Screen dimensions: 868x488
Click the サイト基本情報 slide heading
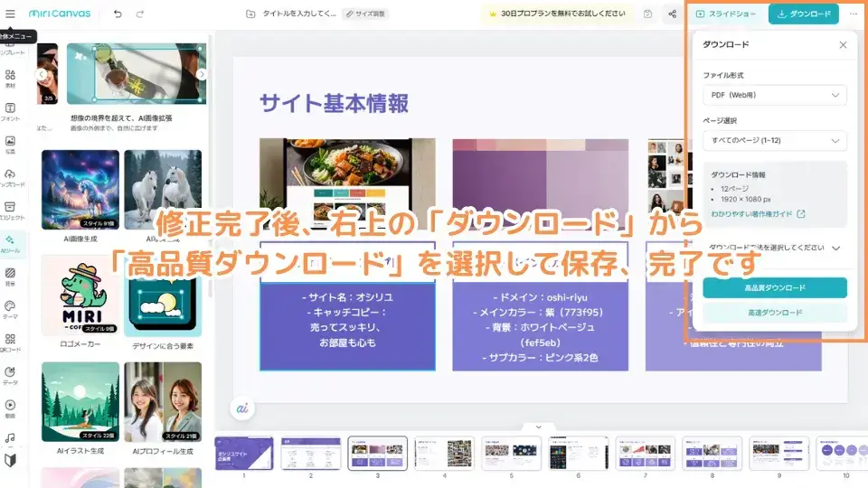tap(334, 103)
